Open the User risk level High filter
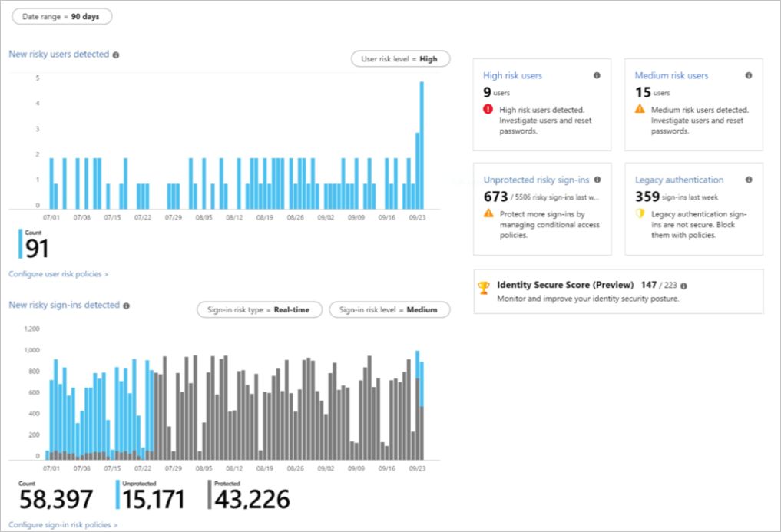 [x=399, y=59]
